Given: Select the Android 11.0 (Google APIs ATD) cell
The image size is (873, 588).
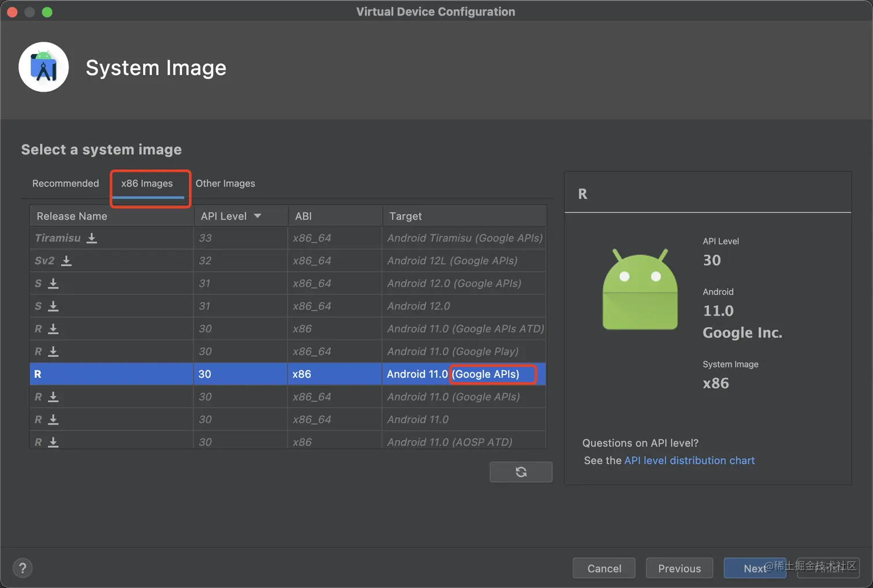Looking at the screenshot, I should tap(465, 328).
